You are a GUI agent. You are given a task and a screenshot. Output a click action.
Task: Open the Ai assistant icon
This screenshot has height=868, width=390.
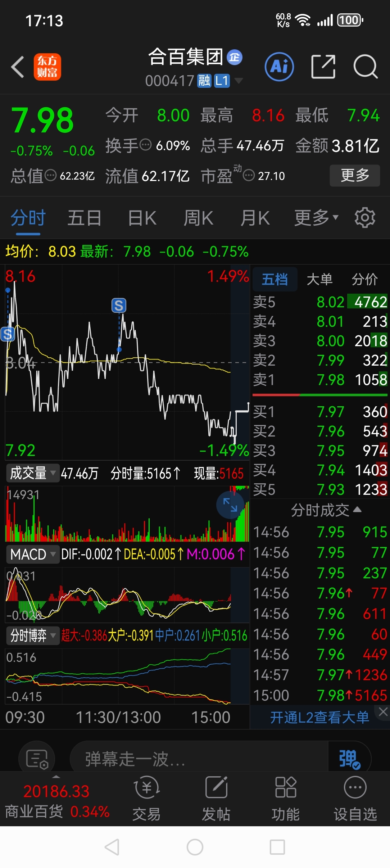(x=279, y=67)
